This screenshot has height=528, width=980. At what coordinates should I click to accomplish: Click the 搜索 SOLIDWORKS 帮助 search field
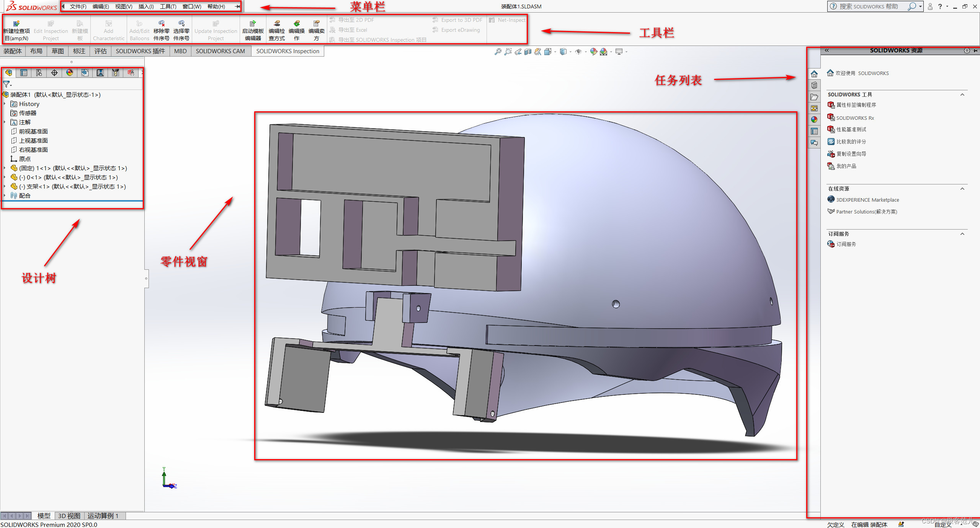click(x=868, y=7)
